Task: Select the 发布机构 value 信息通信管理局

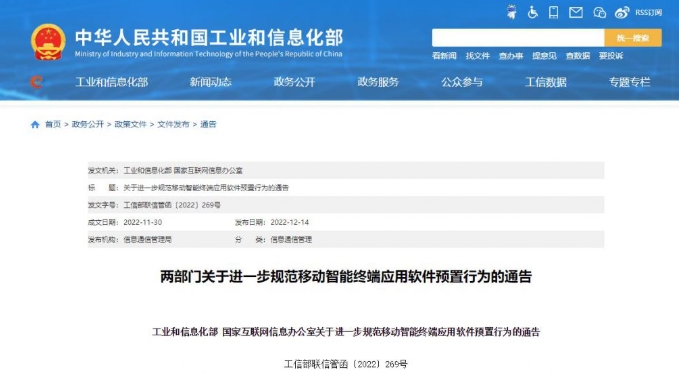Action: click(x=148, y=240)
